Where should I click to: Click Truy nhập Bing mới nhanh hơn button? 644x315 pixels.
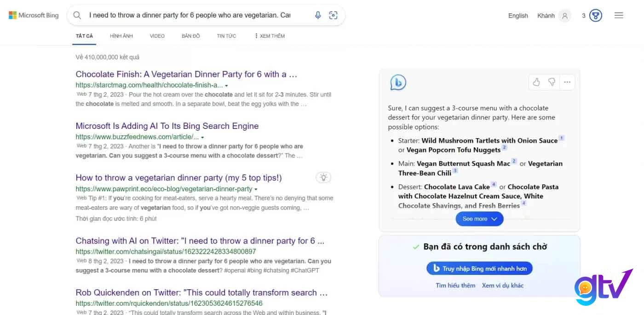(x=479, y=268)
